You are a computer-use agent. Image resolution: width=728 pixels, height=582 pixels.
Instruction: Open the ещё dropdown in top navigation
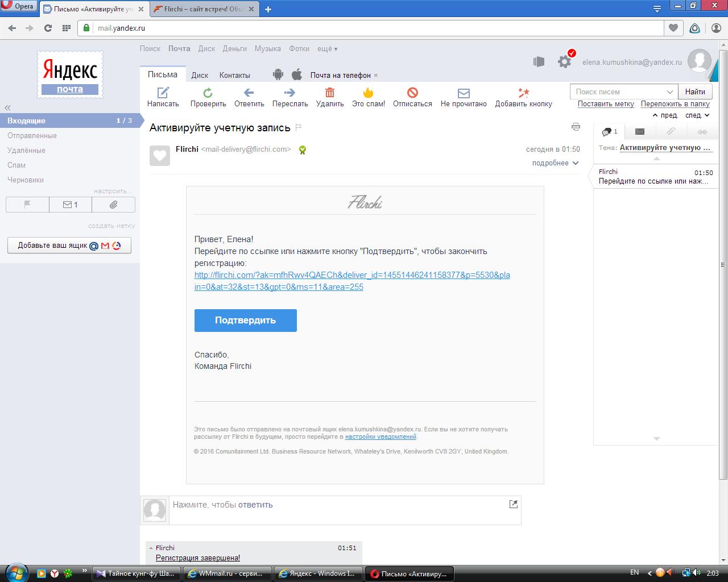click(327, 49)
